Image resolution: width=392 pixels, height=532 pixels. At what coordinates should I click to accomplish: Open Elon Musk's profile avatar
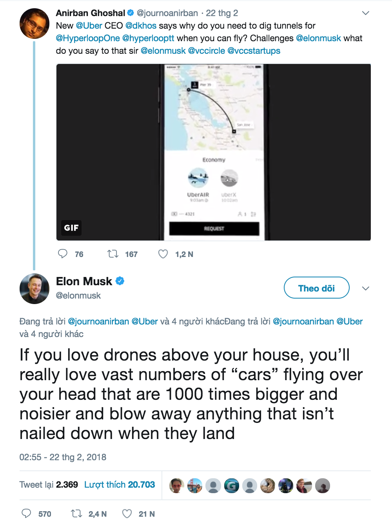pos(34,289)
